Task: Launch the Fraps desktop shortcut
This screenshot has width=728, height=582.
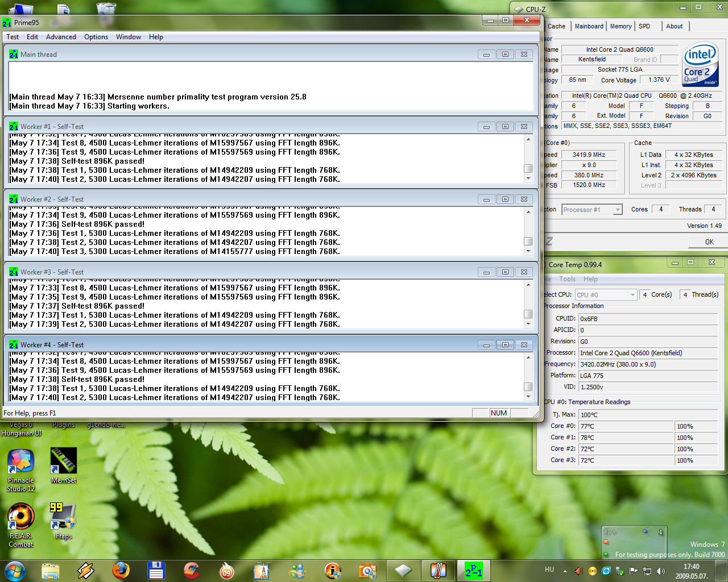Action: coord(64,521)
